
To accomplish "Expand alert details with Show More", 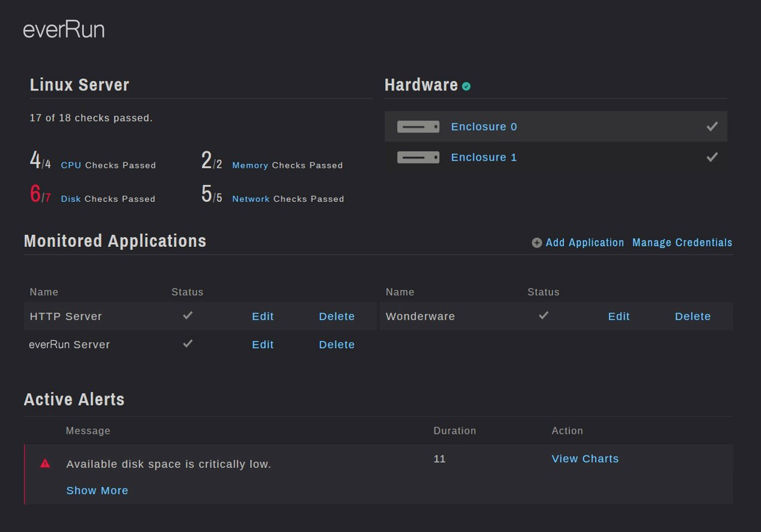I will [x=97, y=490].
